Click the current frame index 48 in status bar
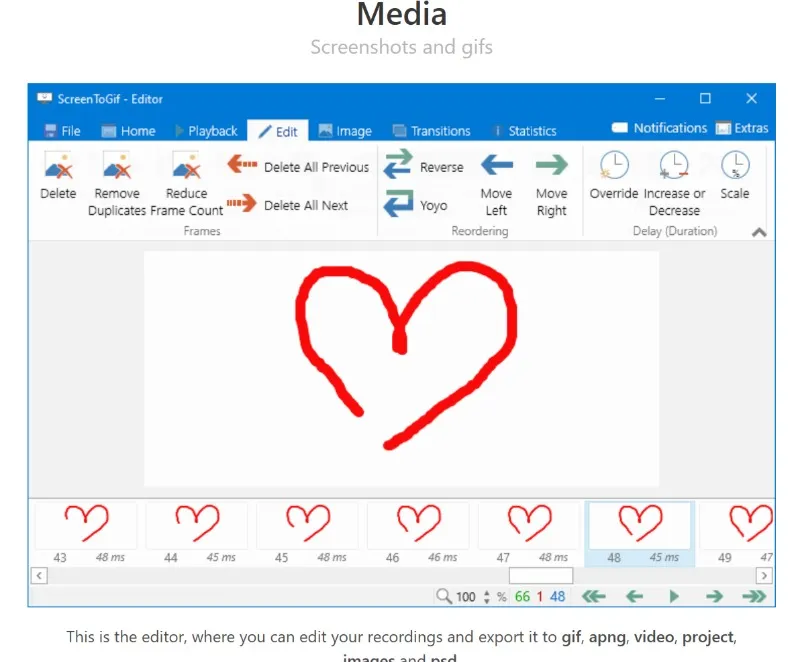Screen dimensions: 800x662 (558, 597)
